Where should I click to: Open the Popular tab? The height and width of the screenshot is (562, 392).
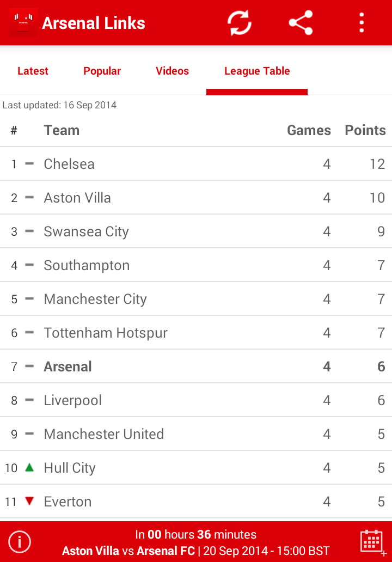102,71
